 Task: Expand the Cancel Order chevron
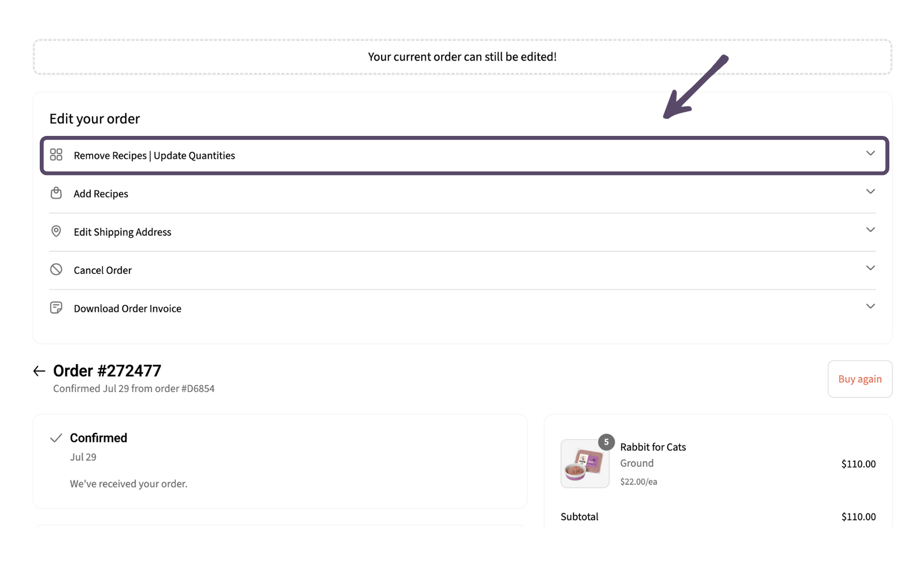(871, 268)
